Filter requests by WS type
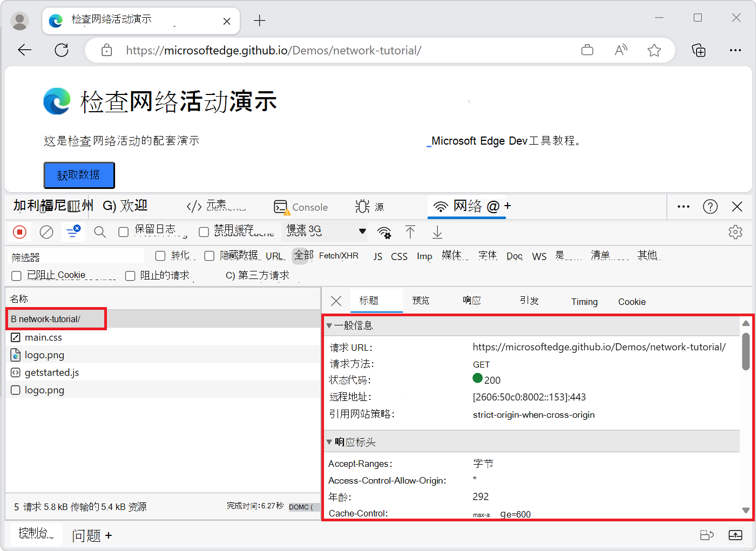This screenshot has width=756, height=551. pyautogui.click(x=539, y=256)
